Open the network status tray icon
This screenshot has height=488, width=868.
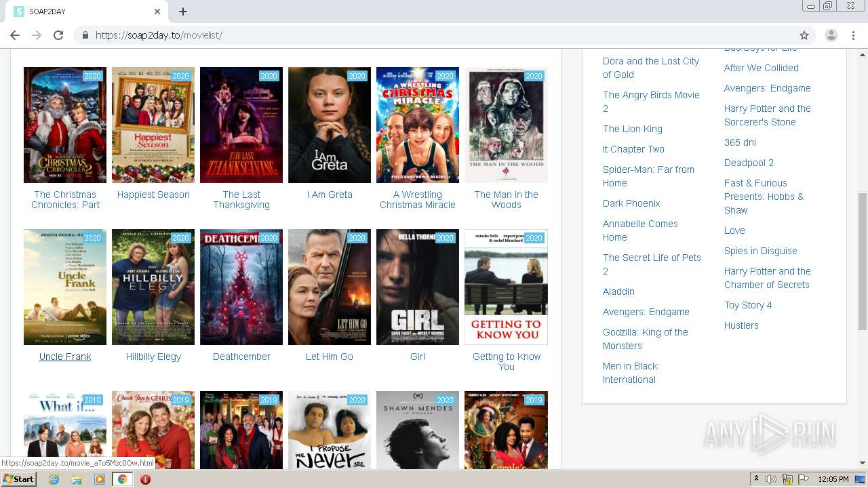[787, 479]
